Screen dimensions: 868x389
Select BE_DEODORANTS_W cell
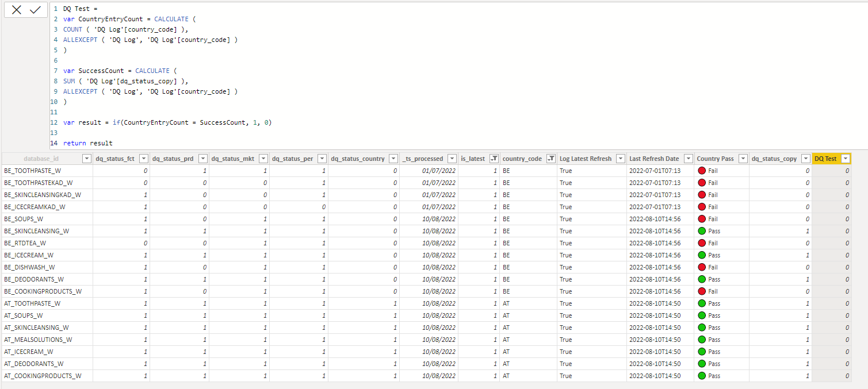(47, 279)
